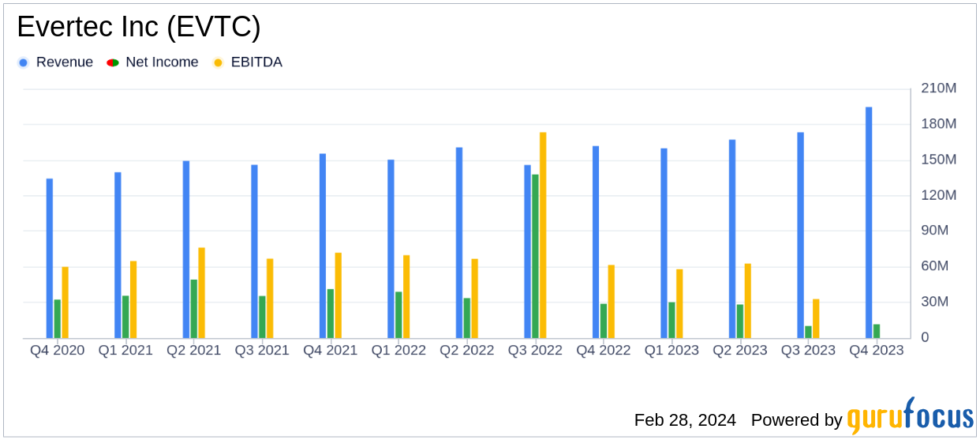Click the 'Feb 28, 2024' date text
The height and width of the screenshot is (440, 980).
[685, 420]
